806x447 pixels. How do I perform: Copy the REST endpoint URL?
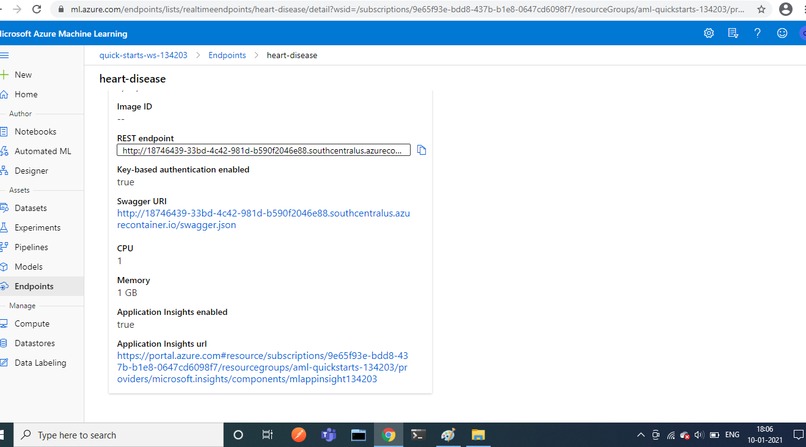(x=422, y=150)
